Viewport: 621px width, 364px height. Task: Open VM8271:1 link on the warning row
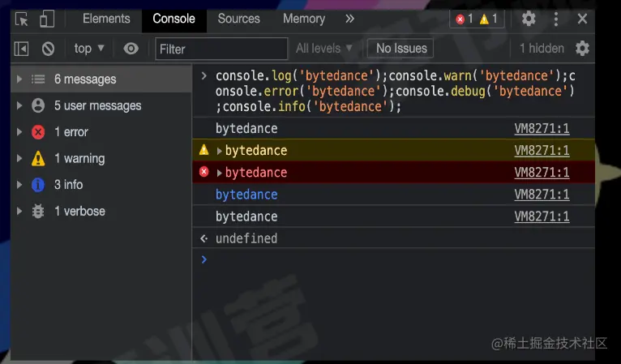pyautogui.click(x=542, y=151)
